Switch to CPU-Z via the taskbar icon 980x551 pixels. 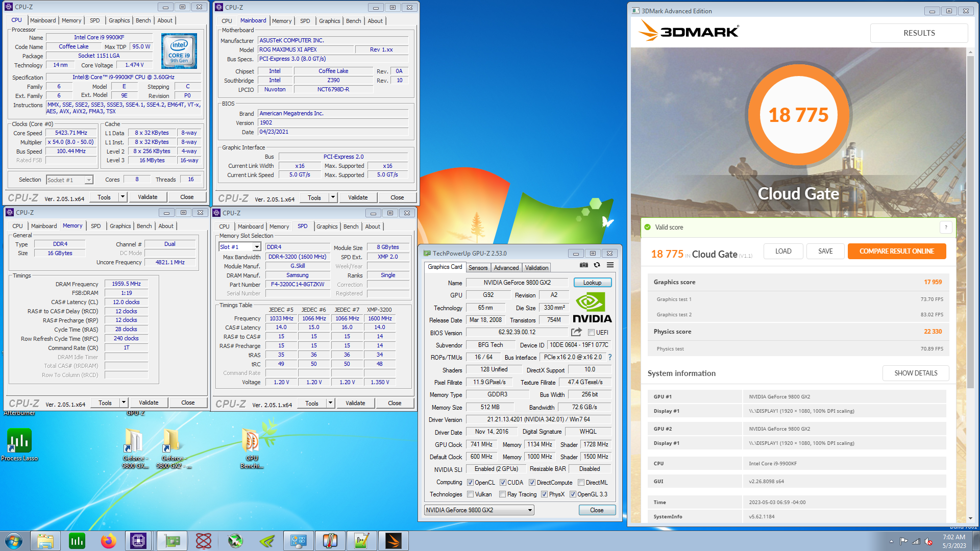coord(138,541)
